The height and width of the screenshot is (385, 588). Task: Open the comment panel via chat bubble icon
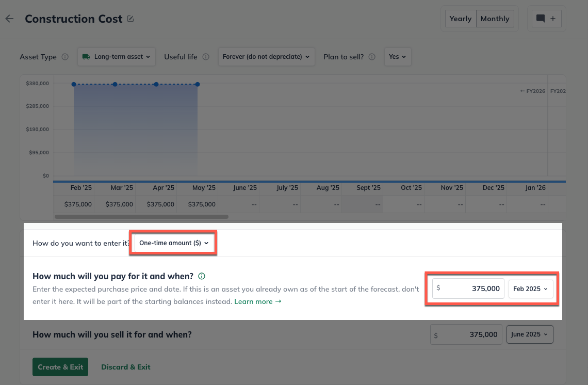point(541,18)
